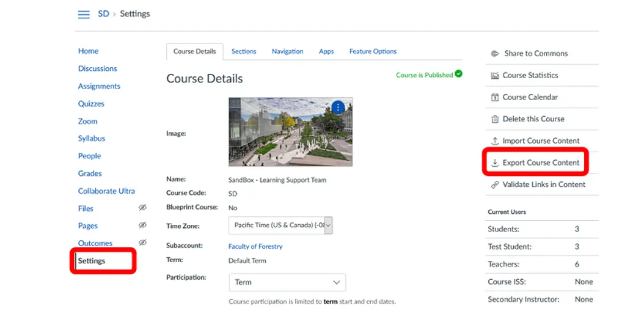Click the Course Statistics chart icon
The height and width of the screenshot is (314, 644).
pyautogui.click(x=495, y=76)
